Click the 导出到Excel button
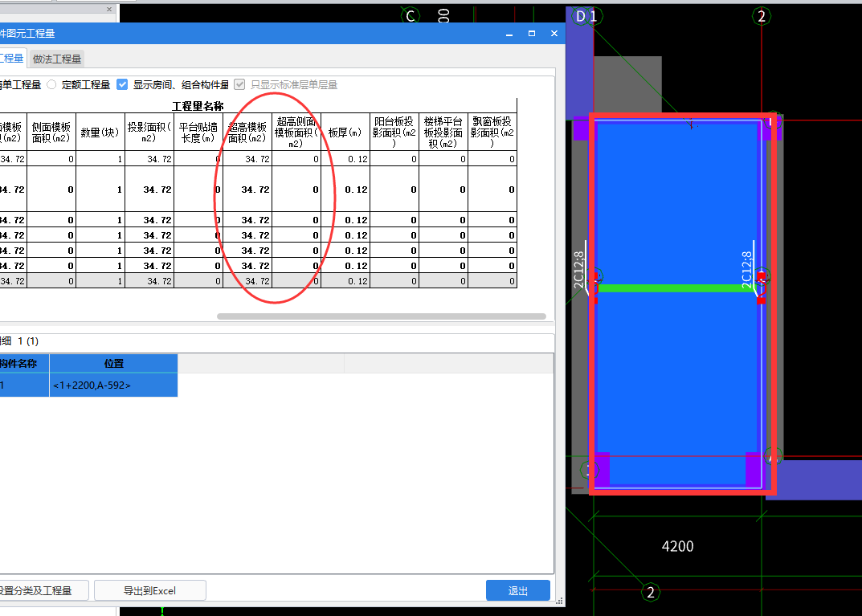 (149, 590)
